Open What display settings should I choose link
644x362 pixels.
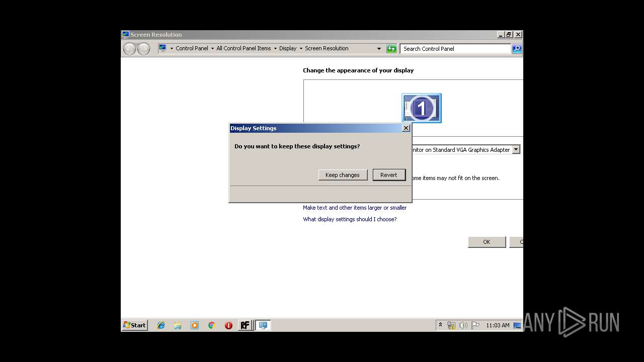pyautogui.click(x=350, y=219)
